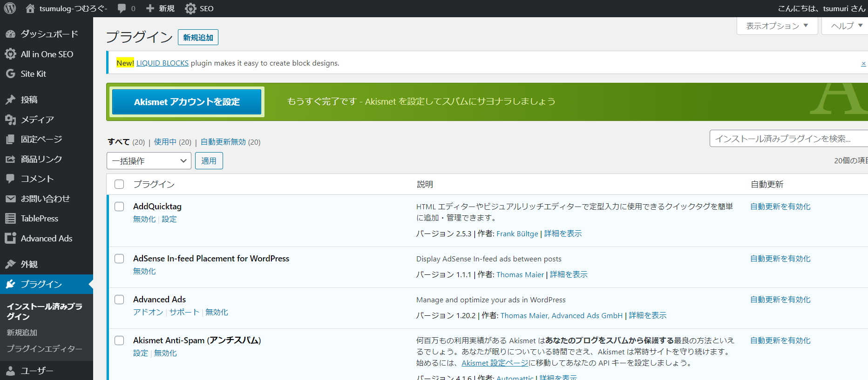Open 新規追加 in the plugins submenu
This screenshot has width=868, height=380.
click(22, 333)
